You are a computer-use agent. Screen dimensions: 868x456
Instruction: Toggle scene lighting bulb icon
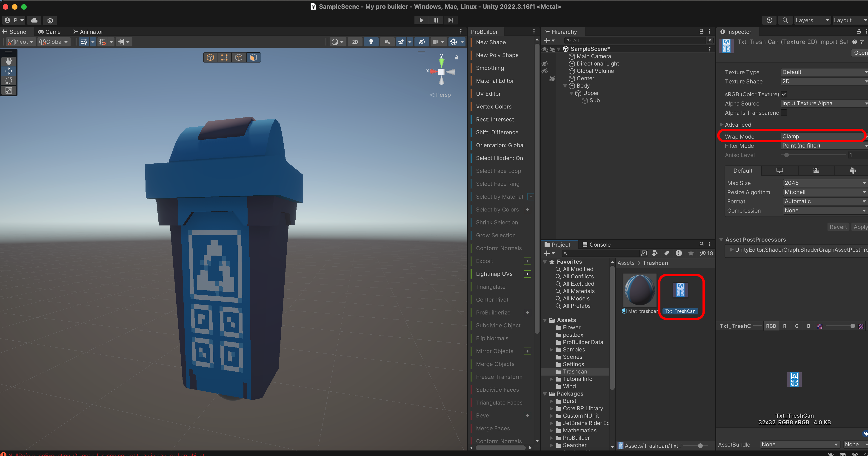tap(371, 42)
